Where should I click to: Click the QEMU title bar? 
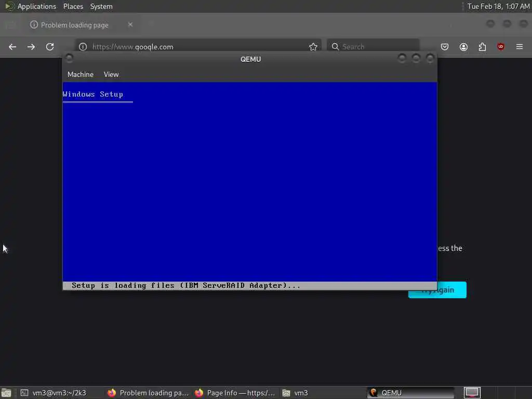coord(250,59)
